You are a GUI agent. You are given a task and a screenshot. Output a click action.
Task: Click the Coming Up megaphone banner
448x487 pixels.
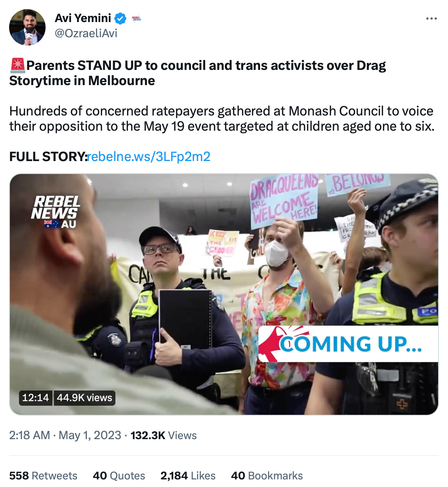pos(348,343)
